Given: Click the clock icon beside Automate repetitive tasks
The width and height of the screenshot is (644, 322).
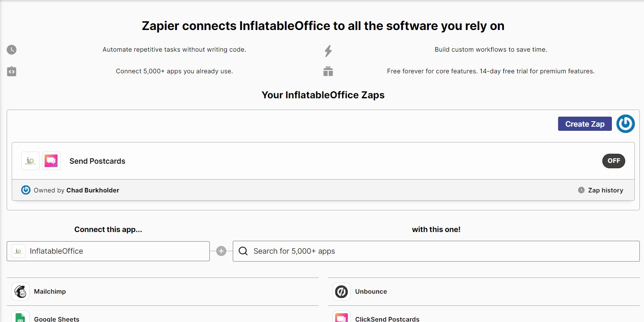Looking at the screenshot, I should pos(12,50).
